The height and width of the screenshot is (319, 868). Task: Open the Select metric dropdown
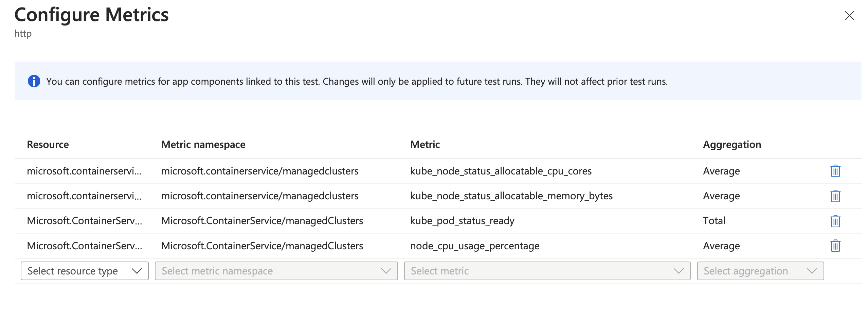pos(547,271)
